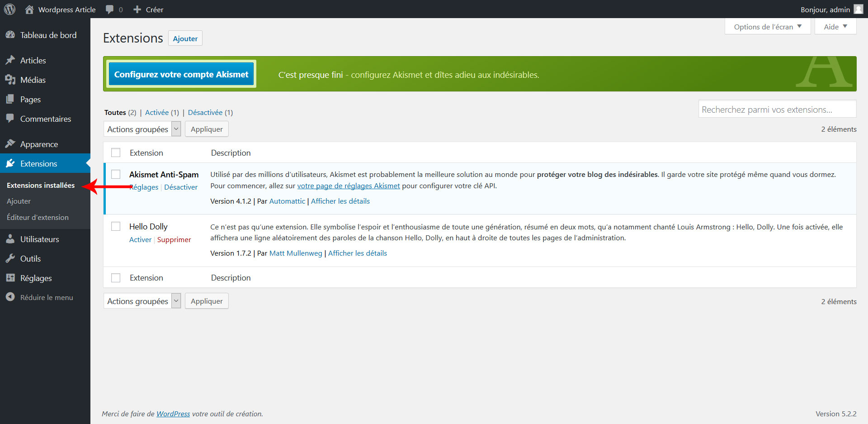
Task: Open votre page de réglages Akismet link
Action: [x=349, y=186]
